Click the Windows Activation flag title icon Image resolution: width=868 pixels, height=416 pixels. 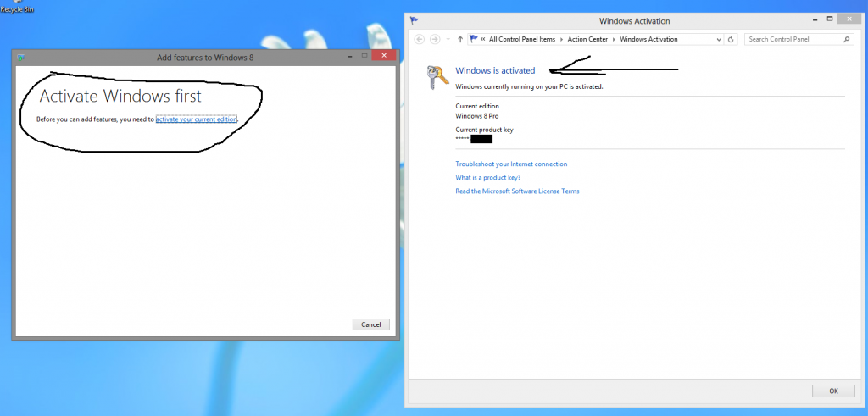pyautogui.click(x=414, y=20)
